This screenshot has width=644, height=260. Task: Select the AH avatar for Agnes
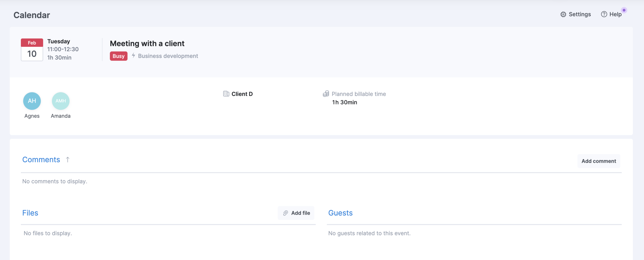(x=32, y=101)
